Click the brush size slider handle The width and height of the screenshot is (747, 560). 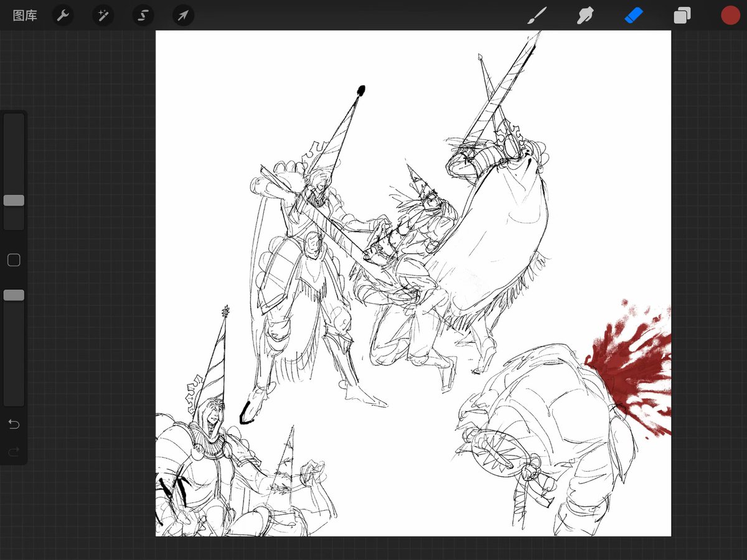[x=14, y=200]
